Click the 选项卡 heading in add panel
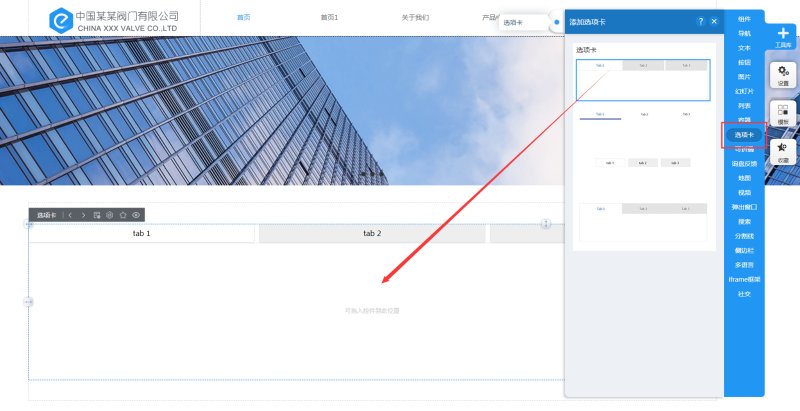Image resolution: width=800 pixels, height=411 pixels. 586,50
